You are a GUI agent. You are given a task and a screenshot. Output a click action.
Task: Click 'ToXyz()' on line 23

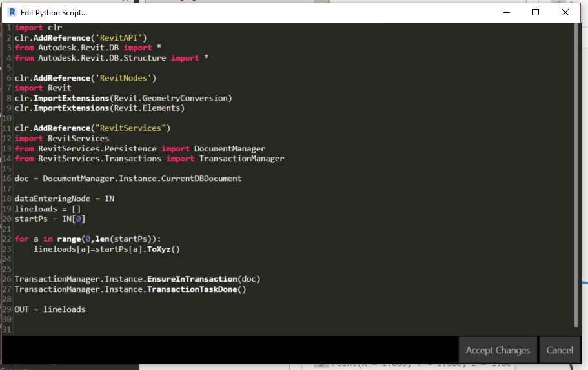click(163, 249)
